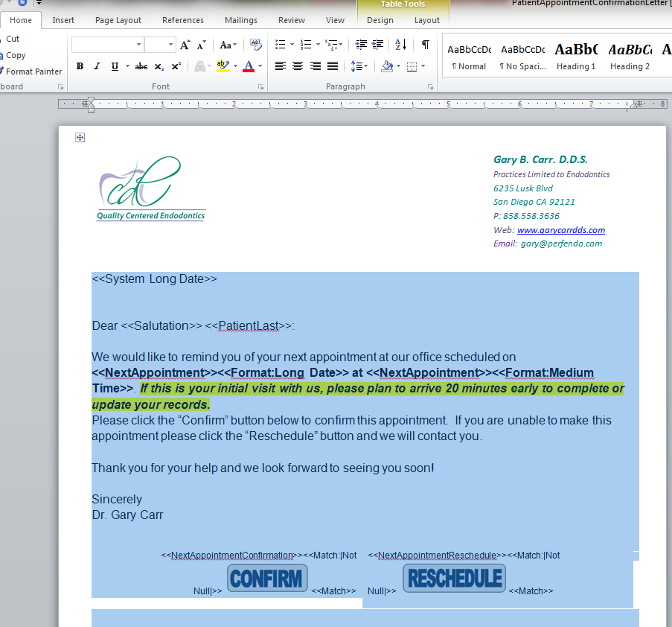Toggle italic formatting

[x=97, y=66]
